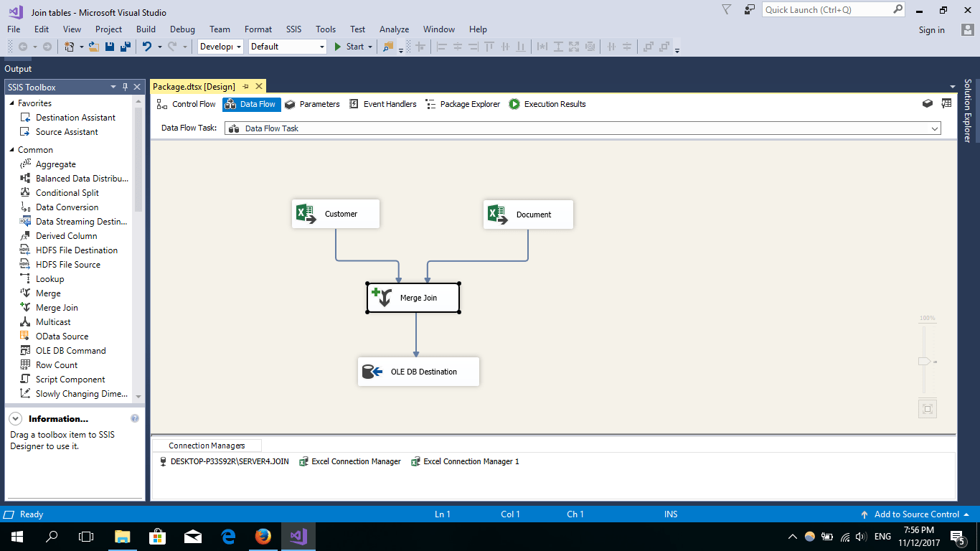
Task: Click the Information help icon
Action: pyautogui.click(x=135, y=418)
